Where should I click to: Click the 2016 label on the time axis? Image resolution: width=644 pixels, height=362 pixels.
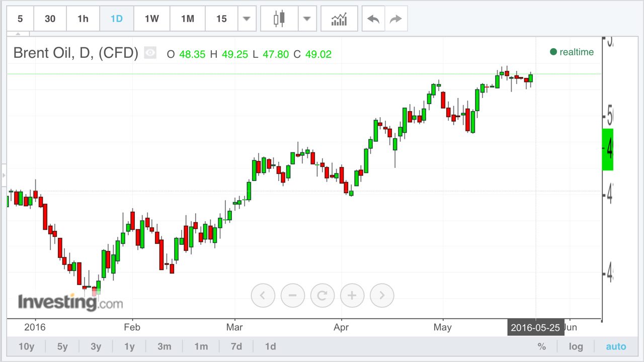point(35,327)
